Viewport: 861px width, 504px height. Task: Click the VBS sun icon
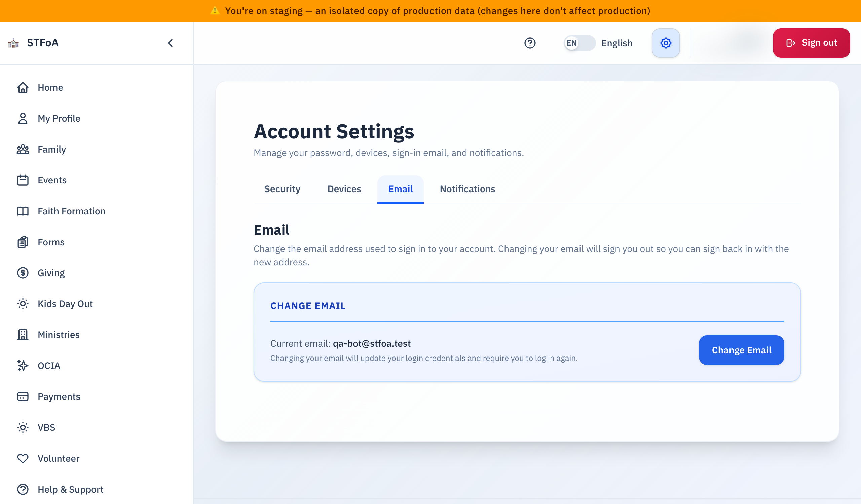(x=23, y=428)
